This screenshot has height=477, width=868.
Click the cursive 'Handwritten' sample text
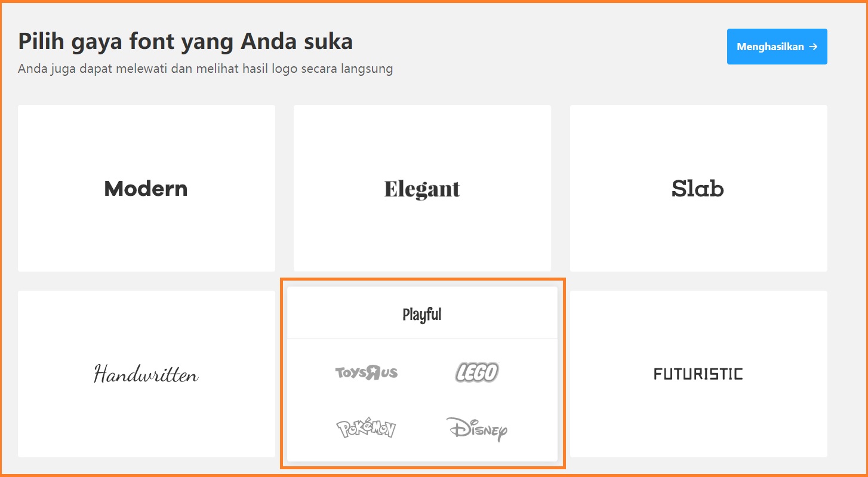pyautogui.click(x=146, y=374)
